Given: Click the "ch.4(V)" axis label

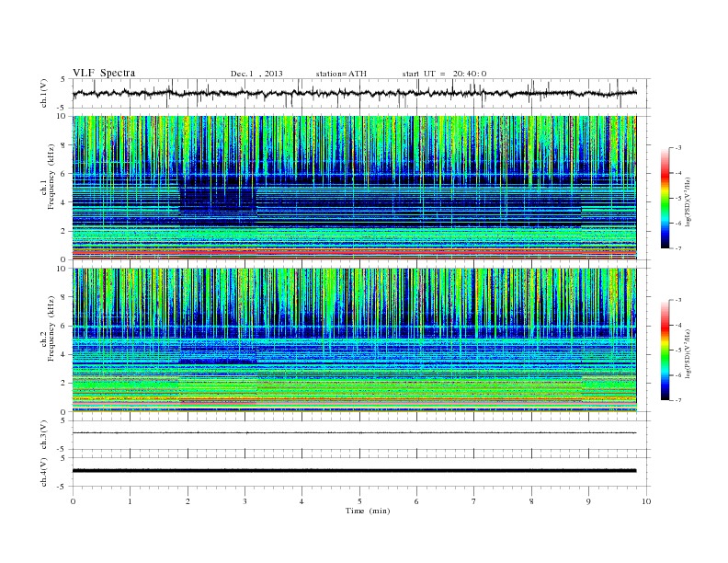Looking at the screenshot, I should tap(43, 473).
